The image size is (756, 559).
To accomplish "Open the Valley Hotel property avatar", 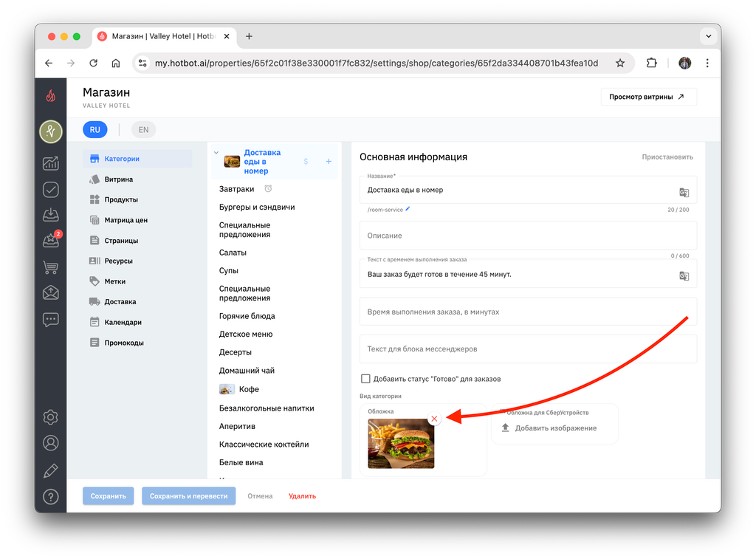I will (51, 131).
